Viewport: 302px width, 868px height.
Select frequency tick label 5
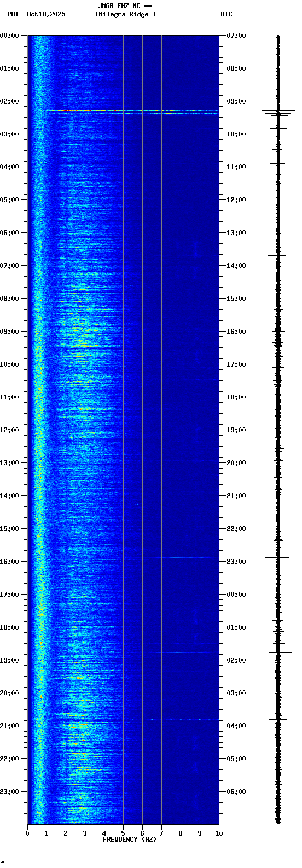point(123,833)
